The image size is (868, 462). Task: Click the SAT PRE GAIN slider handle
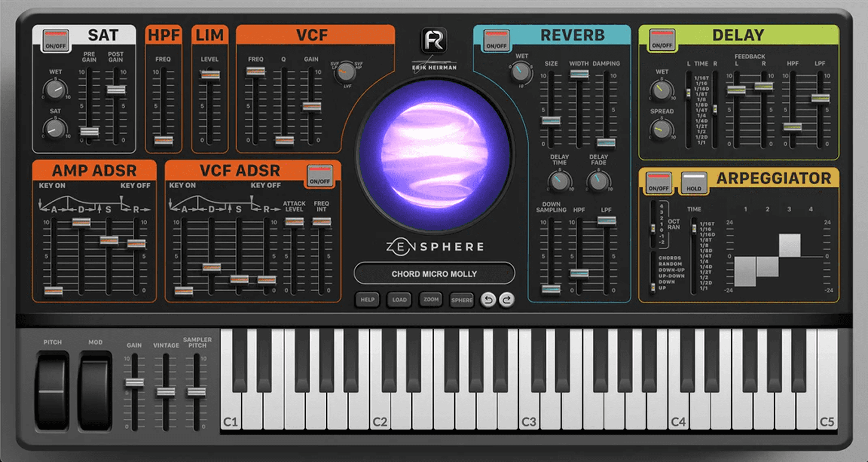click(89, 131)
